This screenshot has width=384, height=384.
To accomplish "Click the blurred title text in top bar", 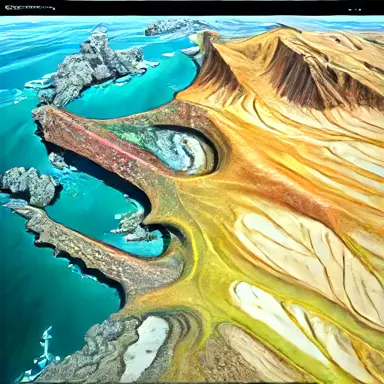I will click(30, 7).
